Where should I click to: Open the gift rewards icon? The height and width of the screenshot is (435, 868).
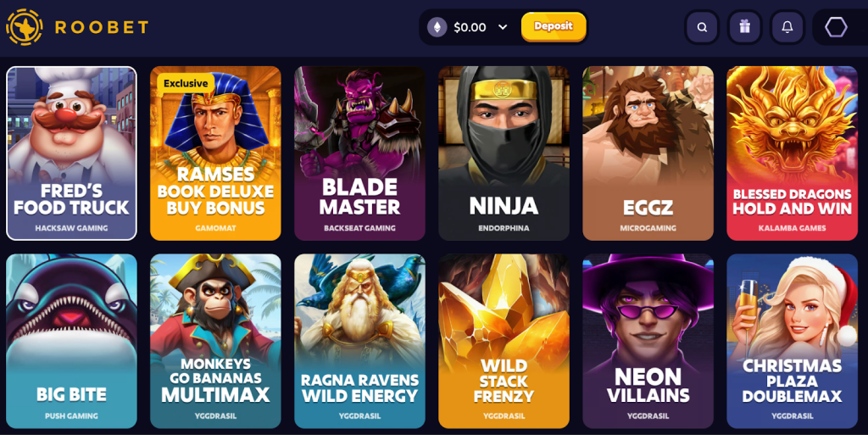click(744, 27)
